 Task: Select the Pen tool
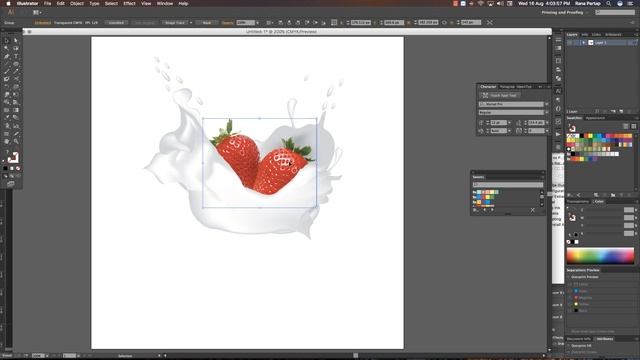coord(7,56)
